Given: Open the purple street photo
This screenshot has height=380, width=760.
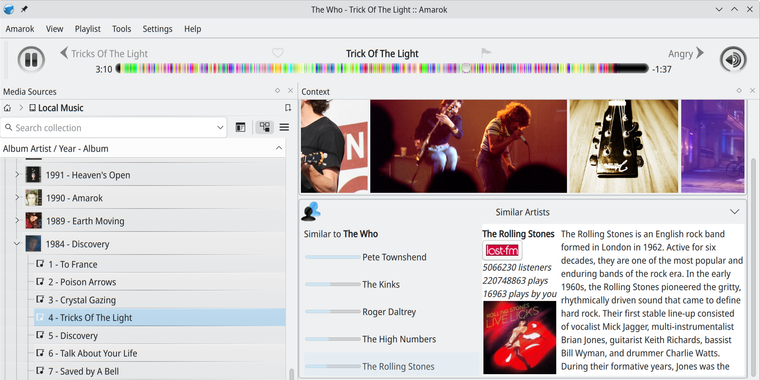Looking at the screenshot, I should (x=712, y=146).
